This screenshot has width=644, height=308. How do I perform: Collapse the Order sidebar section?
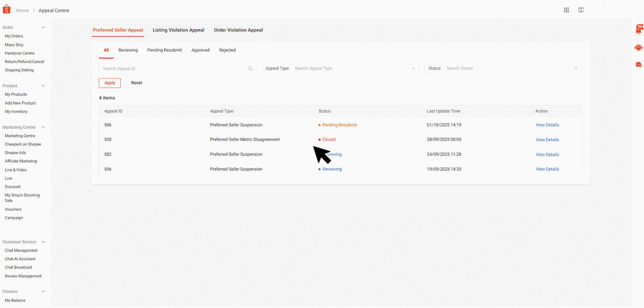tap(43, 27)
